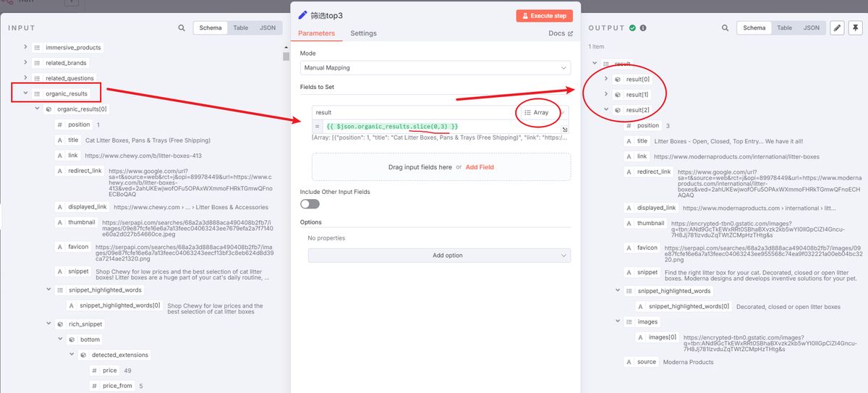This screenshot has height=393, width=868.
Task: Collapse the organic_results tree node
Action: coord(25,93)
